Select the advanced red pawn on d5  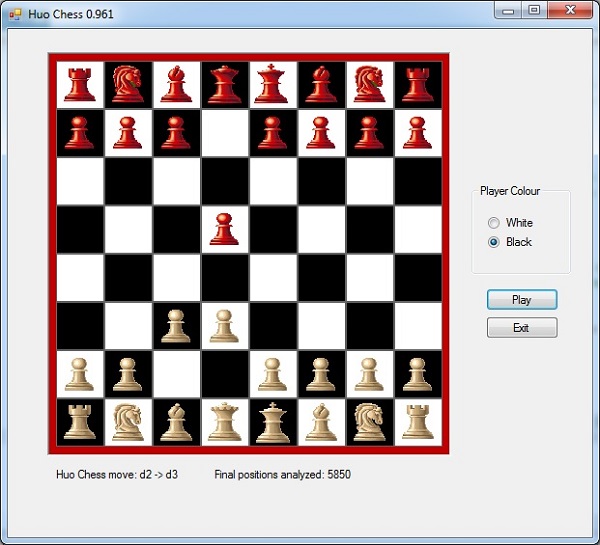tap(225, 229)
